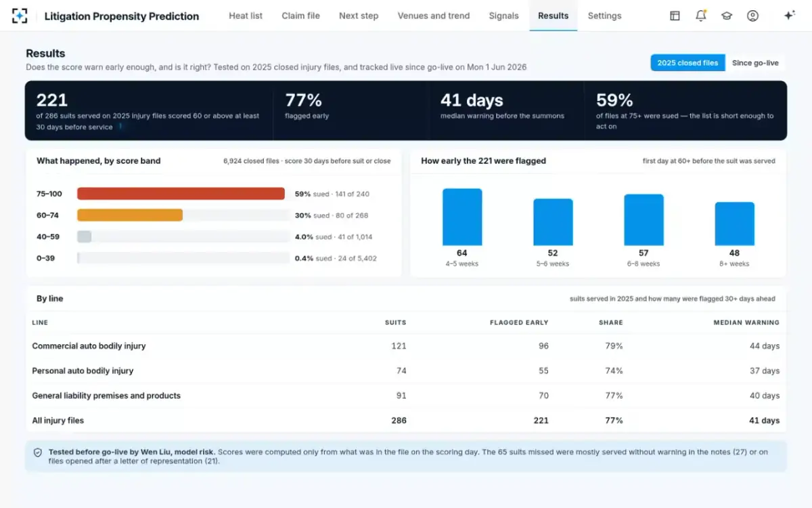Select General liability premises and products row
The width and height of the screenshot is (812, 508).
pos(406,396)
